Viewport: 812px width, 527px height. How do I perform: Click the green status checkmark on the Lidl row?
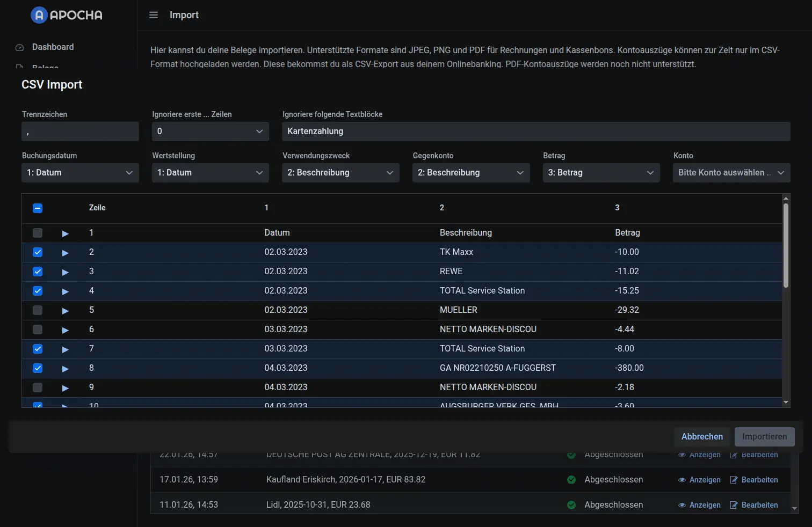click(571, 505)
